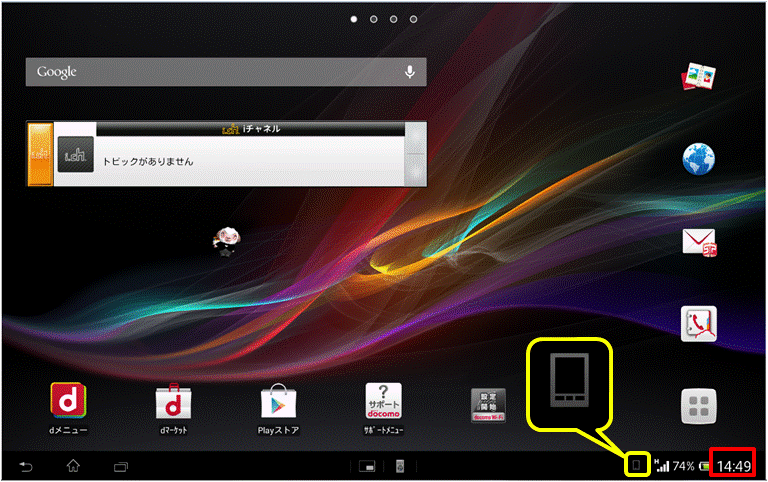Select the first home screen page dot
The width and height of the screenshot is (768, 482).
pyautogui.click(x=354, y=19)
